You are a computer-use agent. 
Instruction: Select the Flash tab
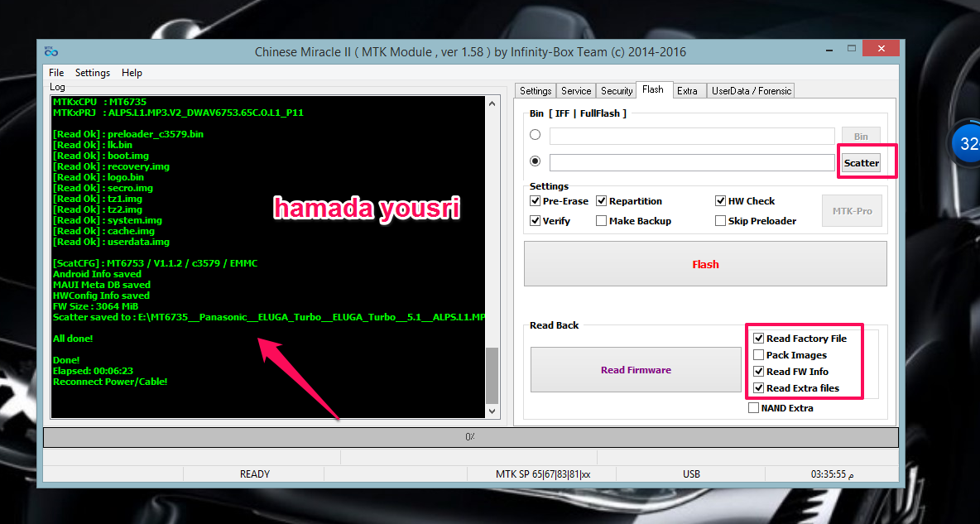(x=652, y=89)
